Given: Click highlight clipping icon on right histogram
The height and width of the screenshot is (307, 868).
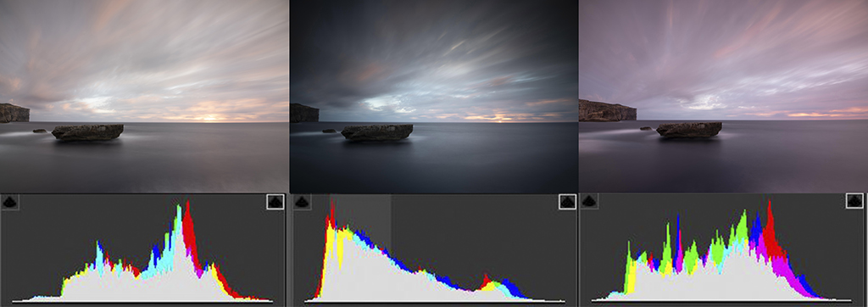Looking at the screenshot, I should pyautogui.click(x=854, y=201).
